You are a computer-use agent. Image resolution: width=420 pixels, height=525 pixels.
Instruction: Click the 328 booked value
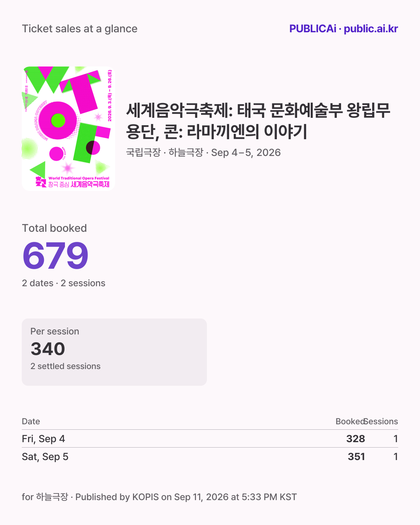pos(355,439)
